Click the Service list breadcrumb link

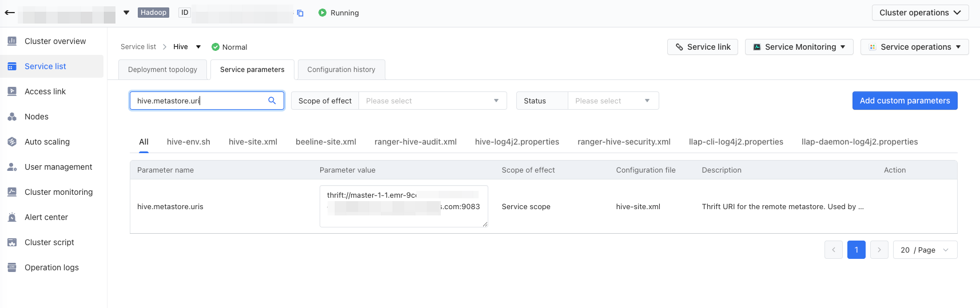tap(138, 47)
